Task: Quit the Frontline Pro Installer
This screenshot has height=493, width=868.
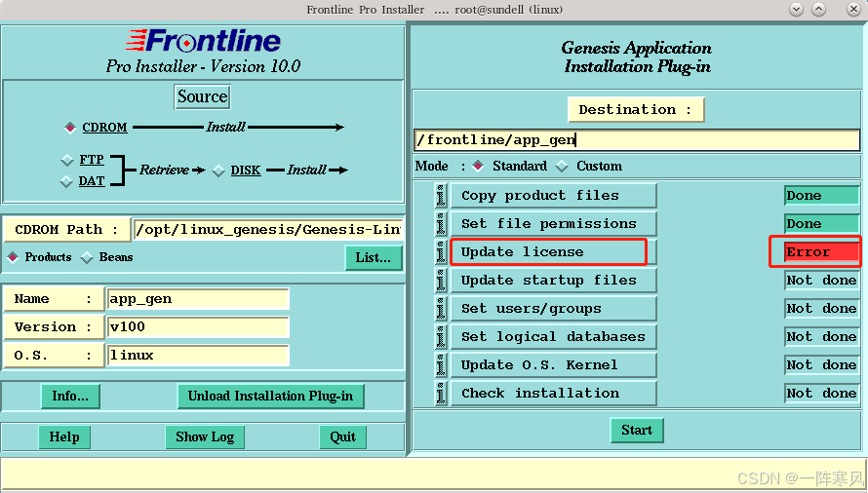Action: coord(342,437)
